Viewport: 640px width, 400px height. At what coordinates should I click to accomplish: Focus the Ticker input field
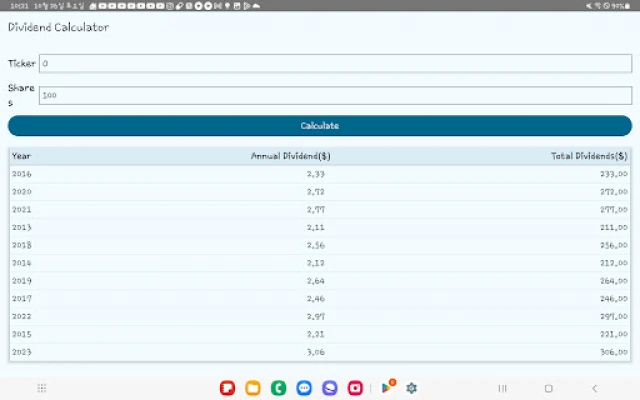click(x=335, y=64)
